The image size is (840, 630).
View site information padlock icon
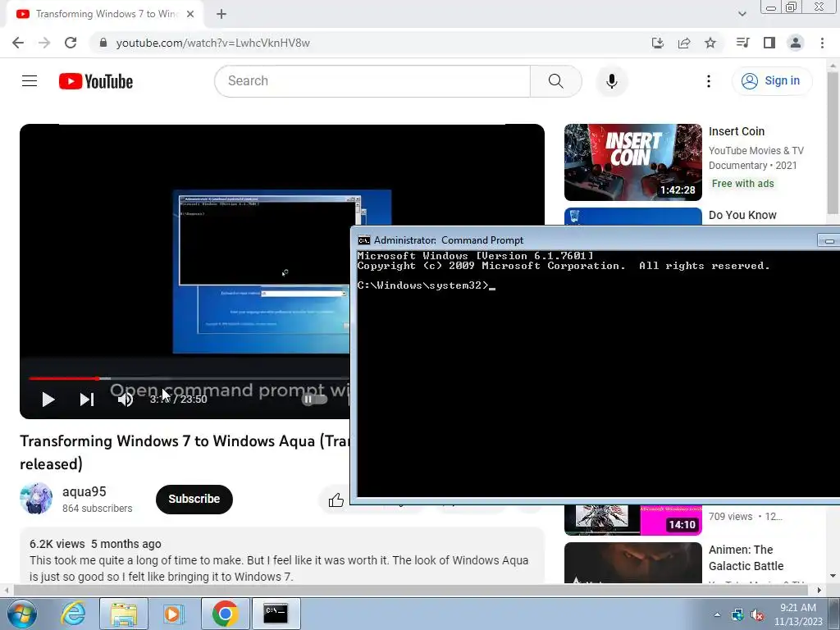coord(103,43)
